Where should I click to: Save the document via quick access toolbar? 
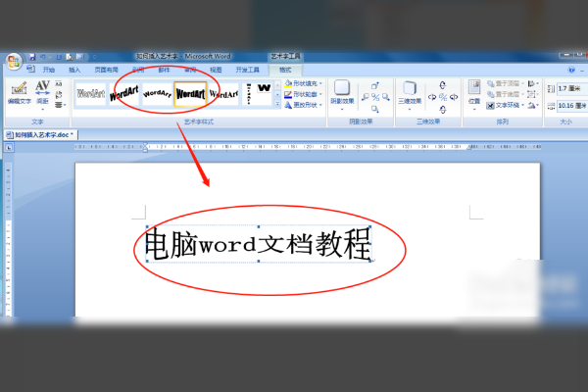click(32, 57)
